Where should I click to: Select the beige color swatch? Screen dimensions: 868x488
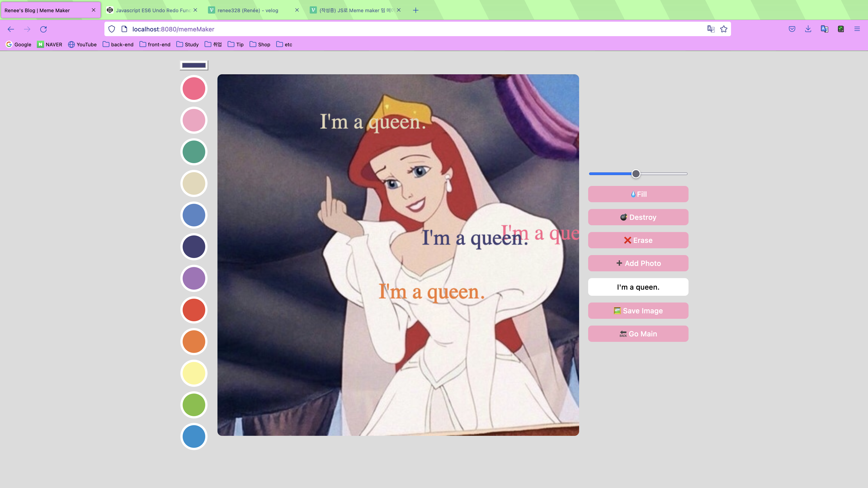(194, 183)
